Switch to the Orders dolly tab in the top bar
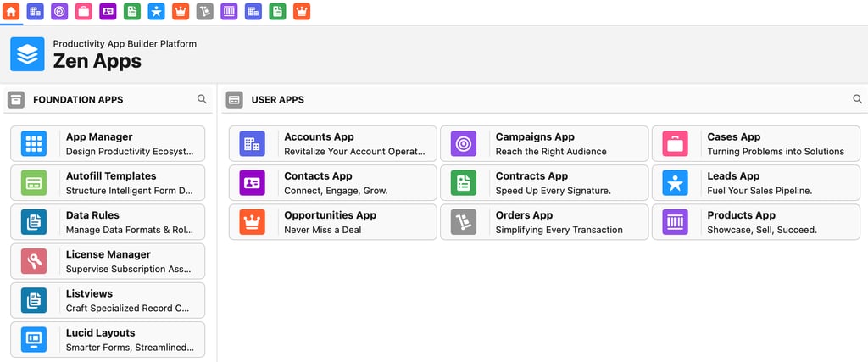 (x=204, y=11)
